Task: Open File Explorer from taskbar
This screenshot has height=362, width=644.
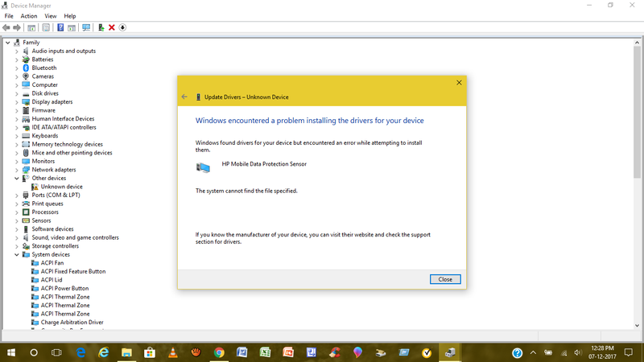Action: point(126,352)
